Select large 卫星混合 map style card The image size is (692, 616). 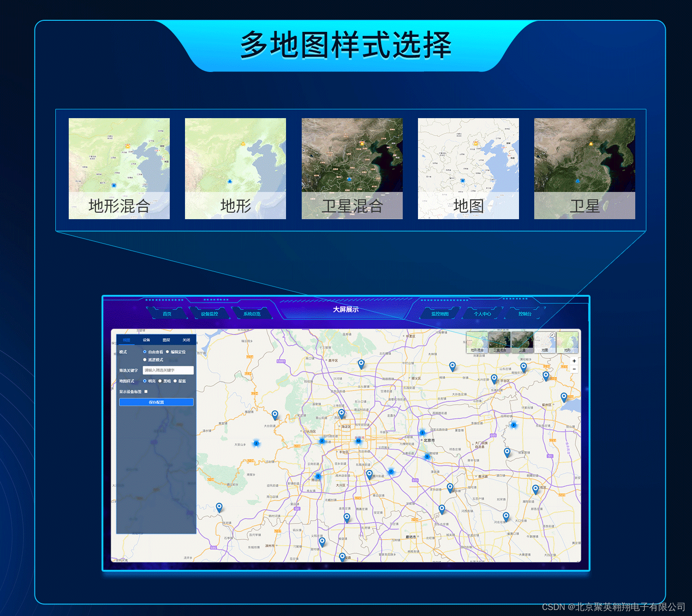click(352, 168)
